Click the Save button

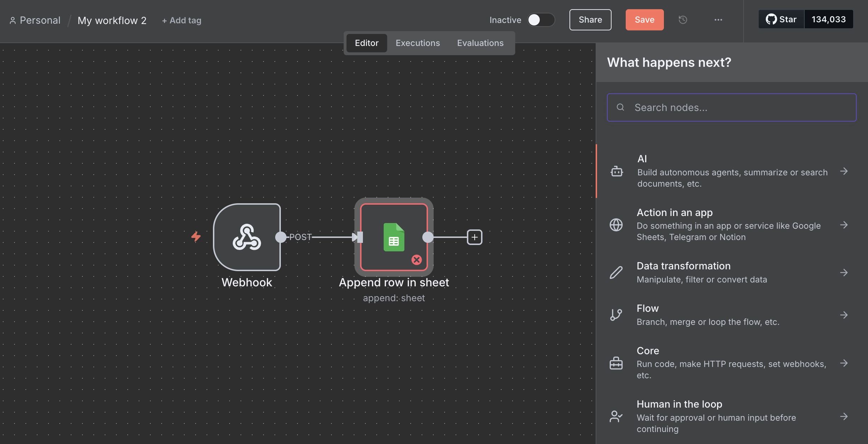tap(644, 20)
